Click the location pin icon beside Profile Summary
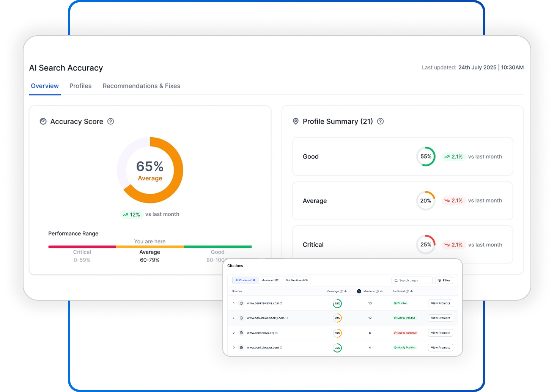The image size is (554, 392). click(296, 121)
